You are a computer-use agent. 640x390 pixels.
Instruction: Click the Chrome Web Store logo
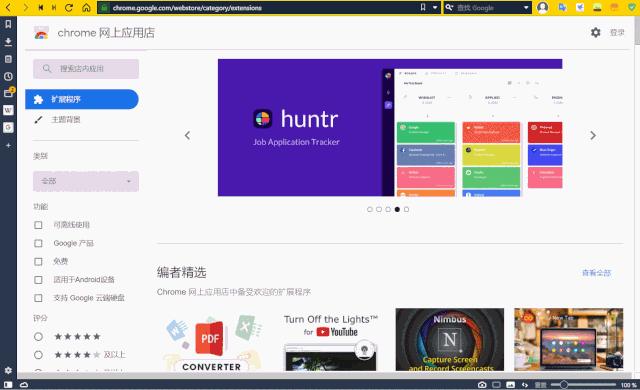pyautogui.click(x=41, y=33)
